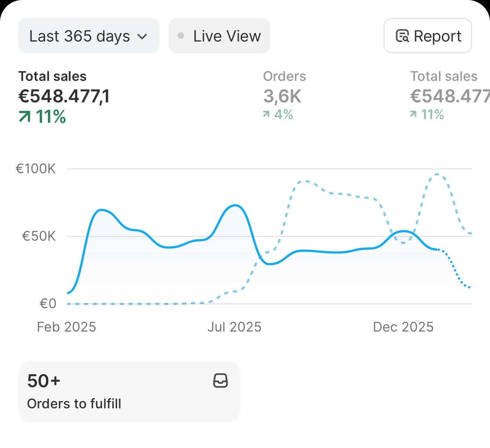Open the 50+ Orders to fulfill card

tap(129, 391)
